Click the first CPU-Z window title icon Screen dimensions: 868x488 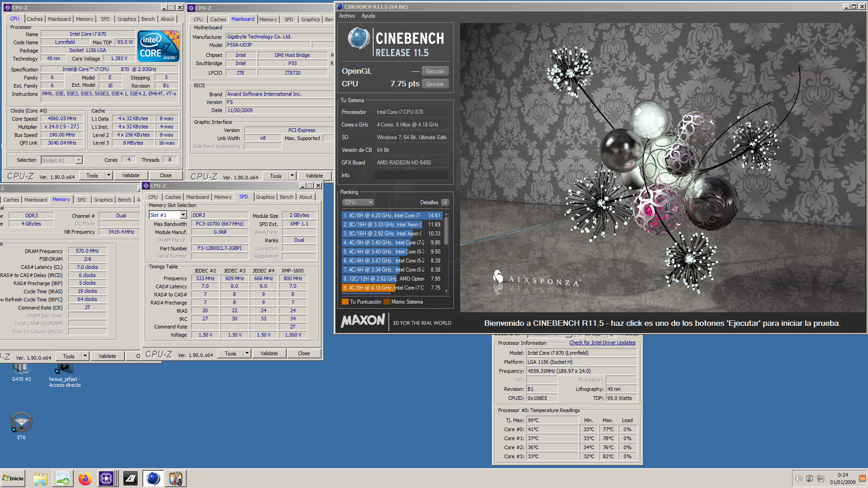(x=7, y=8)
